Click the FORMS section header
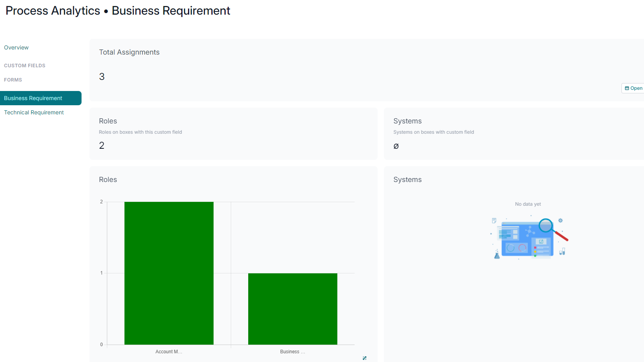644x362 pixels. coord(13,80)
